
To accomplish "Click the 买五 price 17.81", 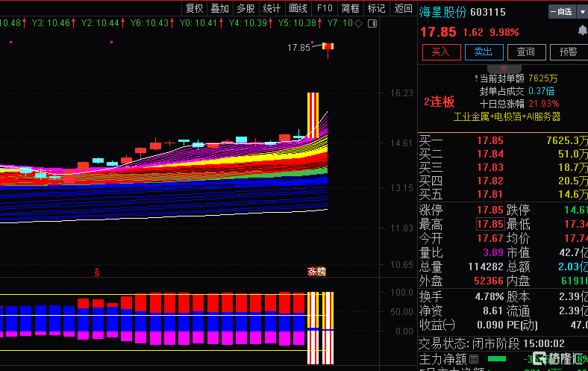I will point(490,195).
